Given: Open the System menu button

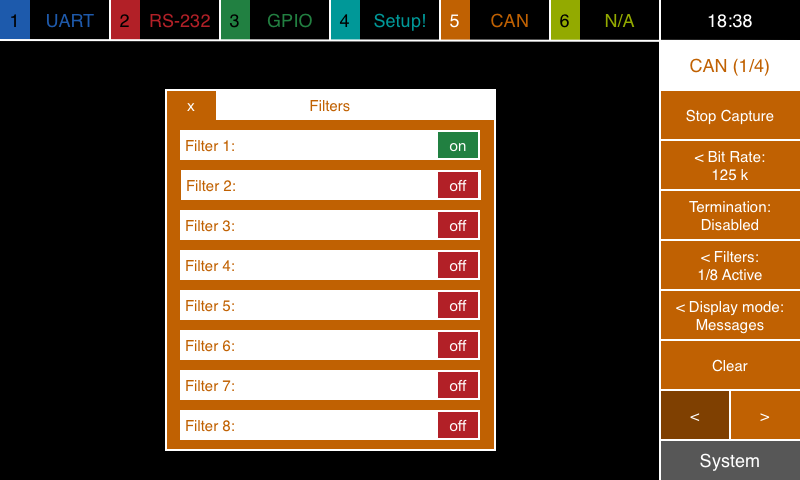Looking at the screenshot, I should [730, 461].
